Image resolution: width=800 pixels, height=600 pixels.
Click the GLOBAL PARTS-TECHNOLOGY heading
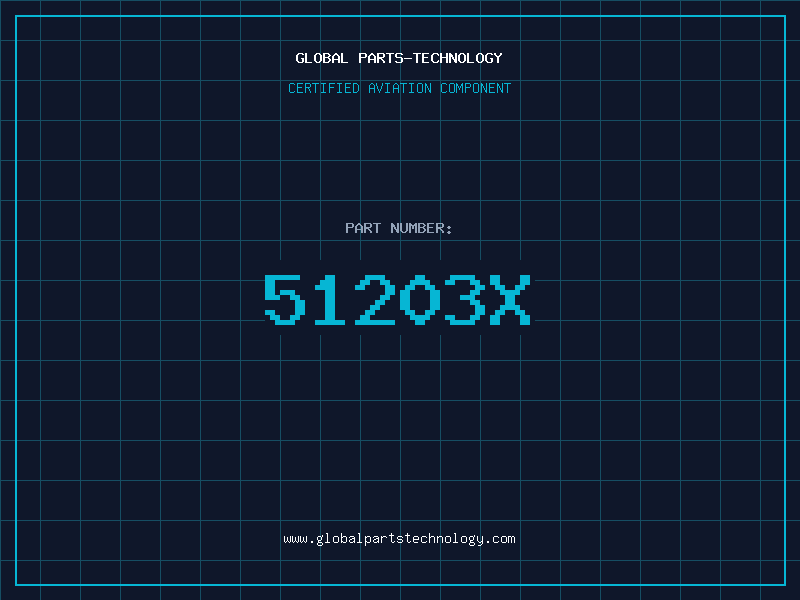pos(399,58)
